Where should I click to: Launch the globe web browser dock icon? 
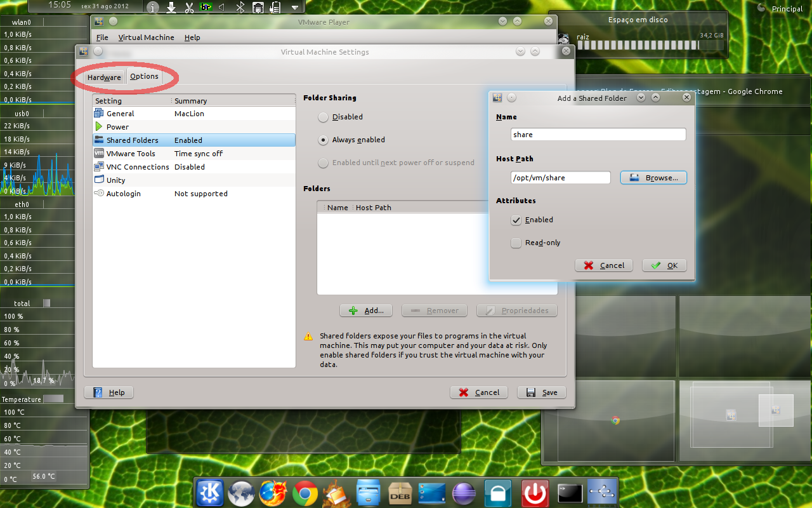click(241, 493)
